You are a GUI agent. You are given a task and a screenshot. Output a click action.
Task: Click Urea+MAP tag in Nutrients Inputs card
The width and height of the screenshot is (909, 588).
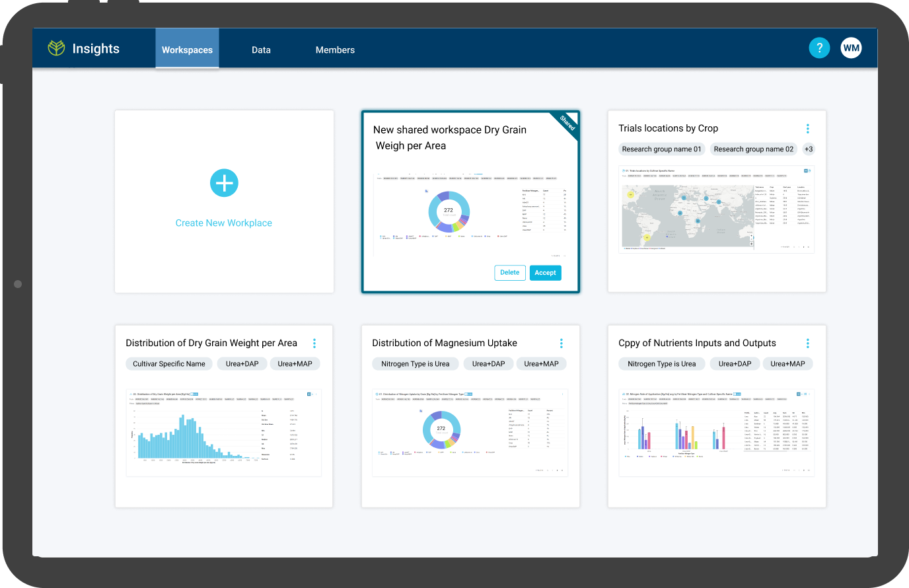click(x=787, y=364)
